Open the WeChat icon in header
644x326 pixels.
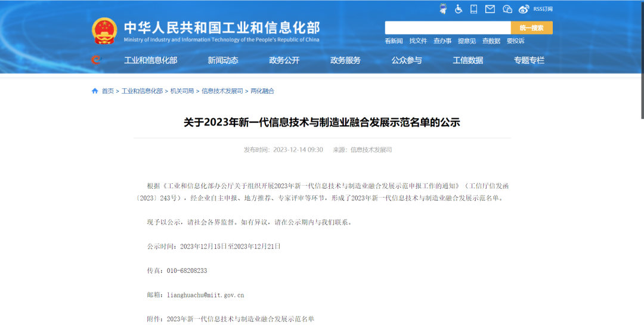pos(507,9)
